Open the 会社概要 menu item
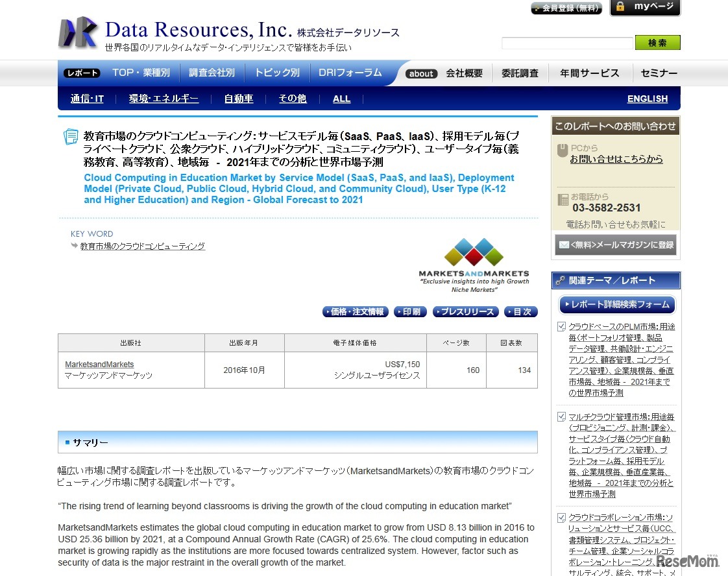This screenshot has width=728, height=576. click(465, 73)
